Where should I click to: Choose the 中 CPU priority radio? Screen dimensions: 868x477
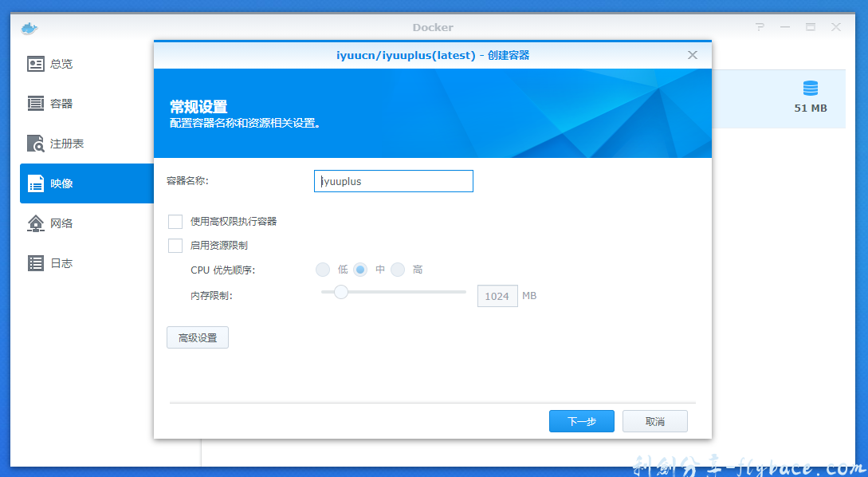[x=360, y=270]
